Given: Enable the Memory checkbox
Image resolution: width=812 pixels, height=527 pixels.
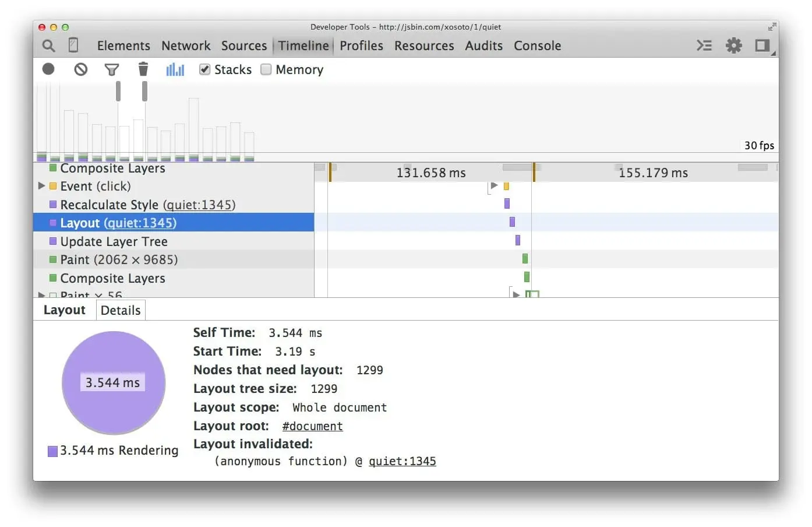Looking at the screenshot, I should tap(266, 69).
